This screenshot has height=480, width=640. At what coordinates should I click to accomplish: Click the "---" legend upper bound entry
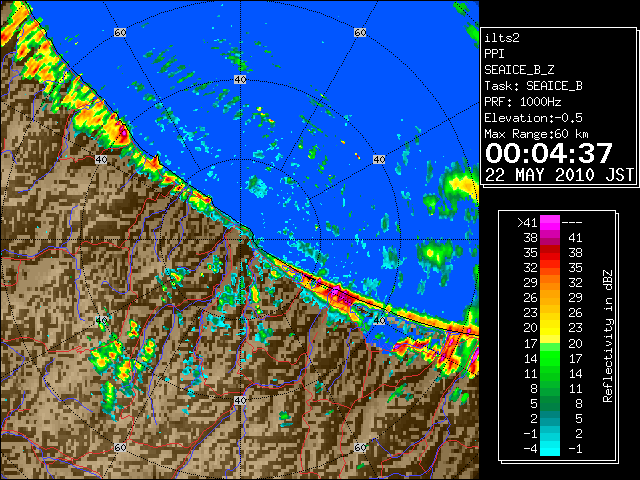pos(572,222)
